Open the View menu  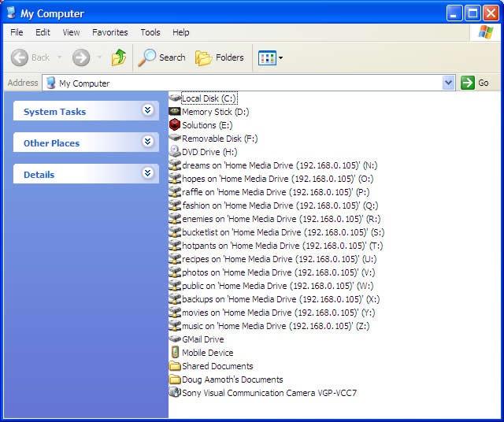[71, 32]
